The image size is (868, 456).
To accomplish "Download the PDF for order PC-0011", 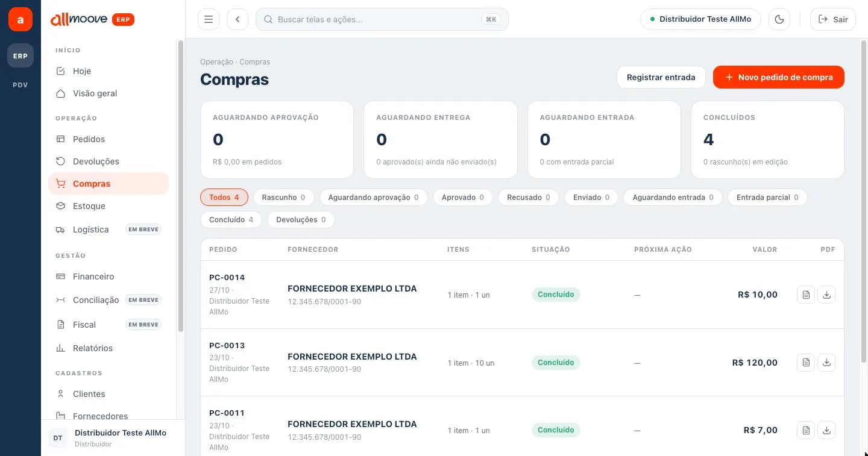I will [x=826, y=430].
